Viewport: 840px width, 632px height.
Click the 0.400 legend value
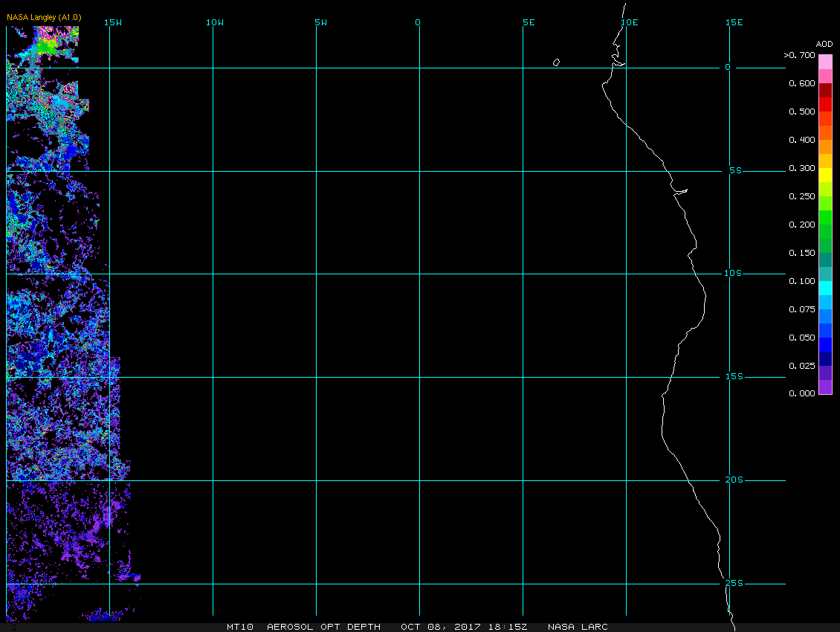tap(802, 140)
